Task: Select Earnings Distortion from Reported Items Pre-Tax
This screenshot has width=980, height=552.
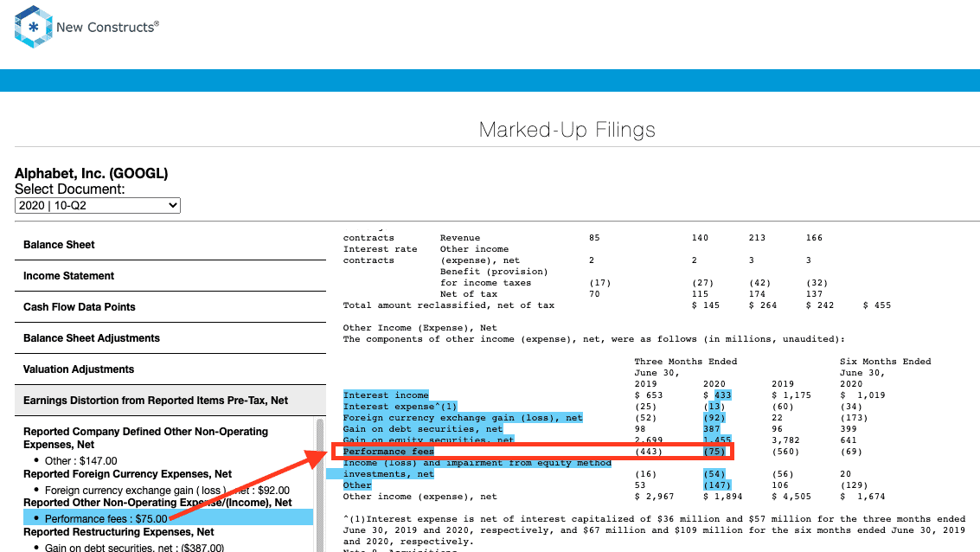Action: (x=170, y=401)
